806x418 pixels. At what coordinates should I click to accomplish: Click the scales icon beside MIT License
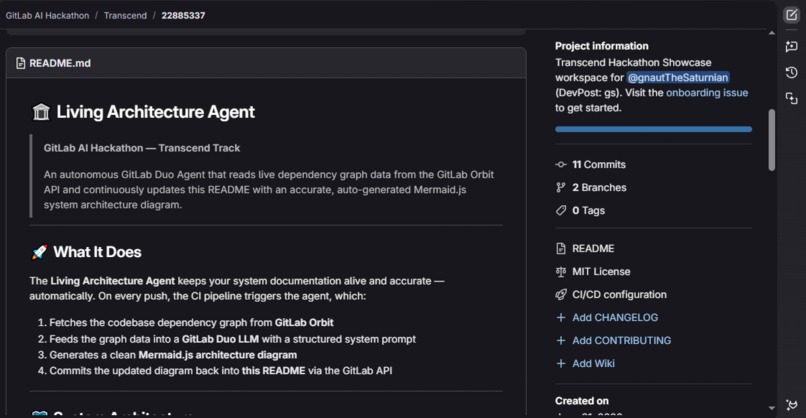point(561,271)
